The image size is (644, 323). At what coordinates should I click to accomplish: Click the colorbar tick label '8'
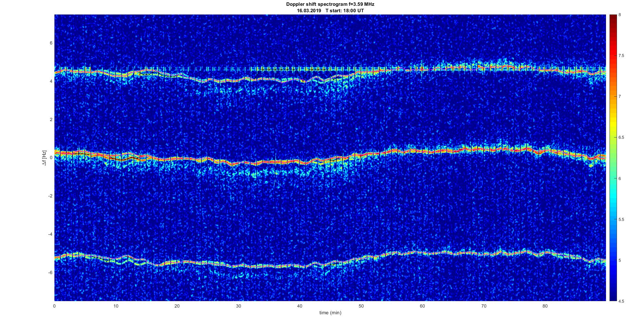point(620,15)
